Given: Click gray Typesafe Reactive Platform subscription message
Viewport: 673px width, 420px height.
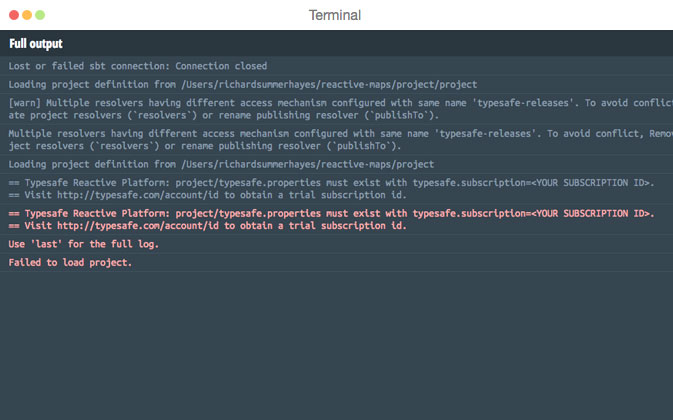Looking at the screenshot, I should [331, 183].
